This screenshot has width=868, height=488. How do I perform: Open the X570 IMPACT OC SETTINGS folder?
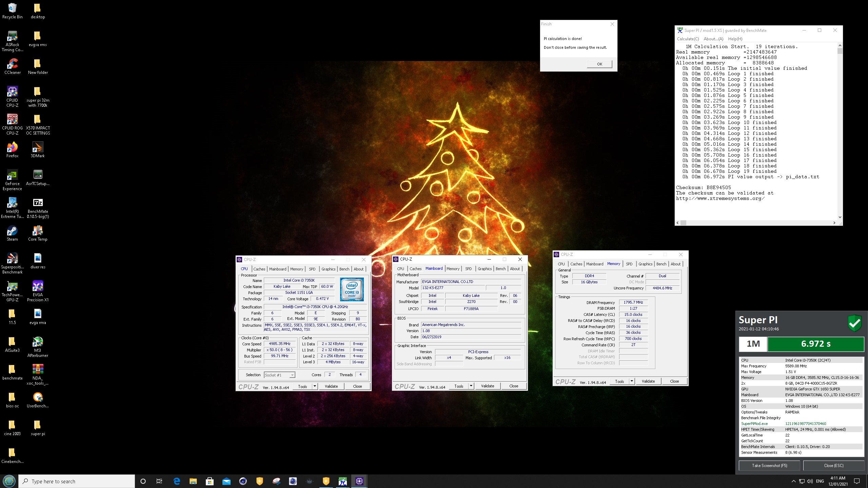(x=38, y=124)
